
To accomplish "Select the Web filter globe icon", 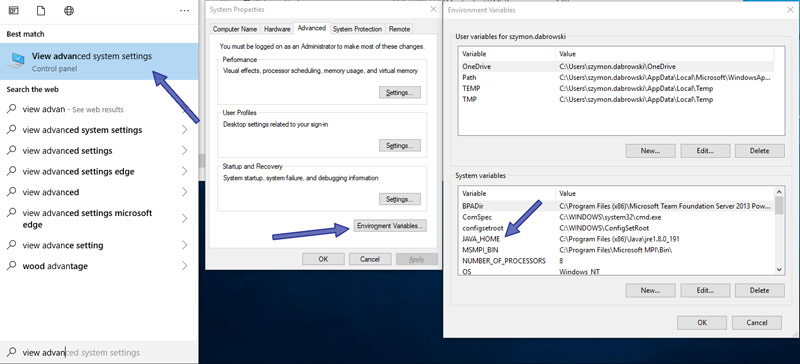I will click(x=69, y=11).
